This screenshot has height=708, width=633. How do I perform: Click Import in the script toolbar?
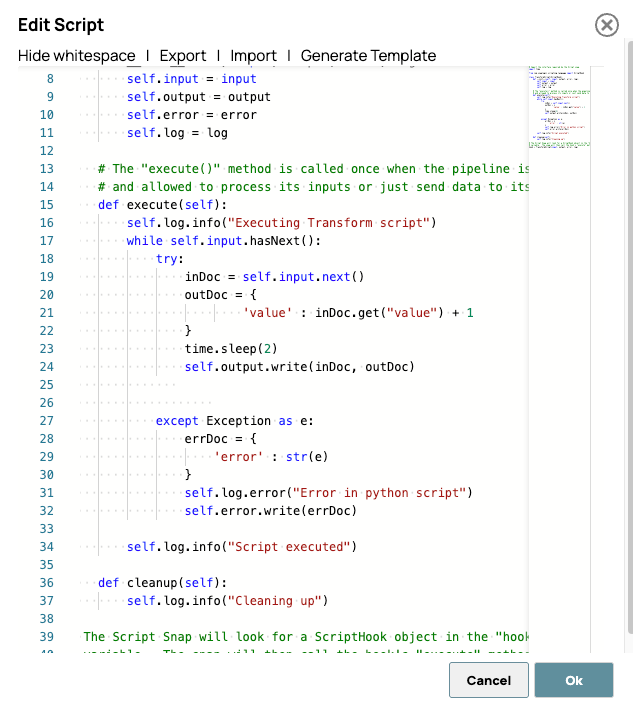[x=254, y=56]
